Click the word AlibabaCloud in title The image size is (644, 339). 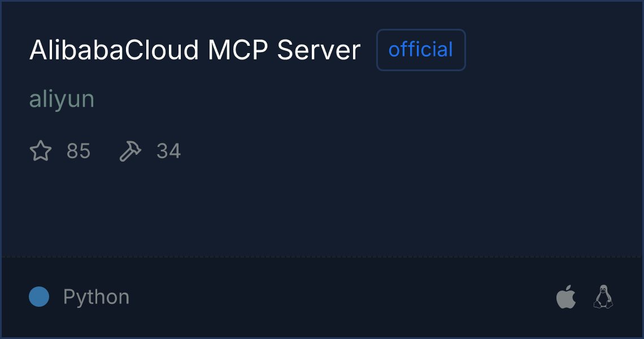coord(114,50)
